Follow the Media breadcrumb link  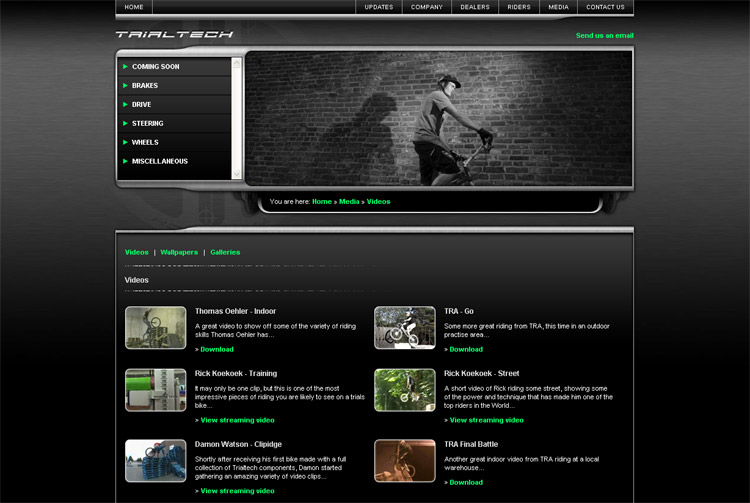click(349, 202)
